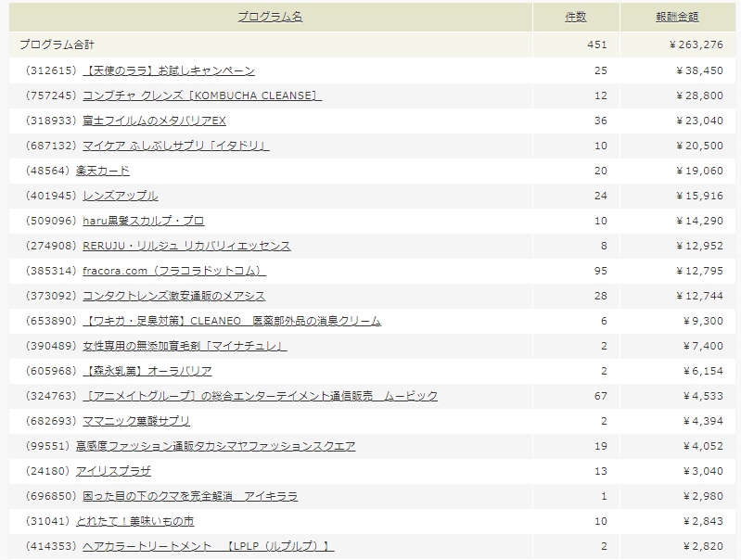Select count 20 in 楽天カード row

point(601,172)
